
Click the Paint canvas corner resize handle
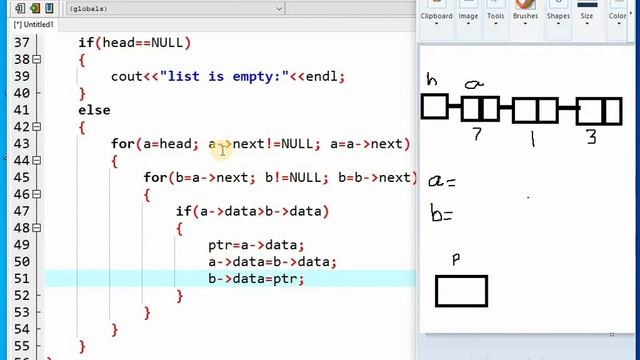(x=612, y=334)
